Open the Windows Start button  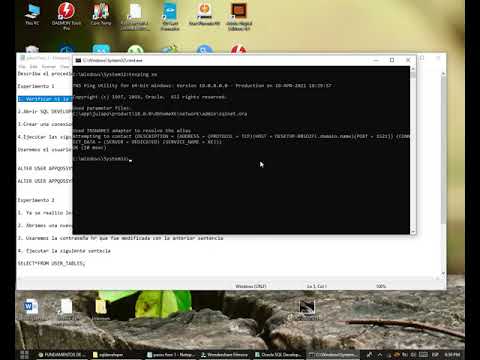pos(24,355)
